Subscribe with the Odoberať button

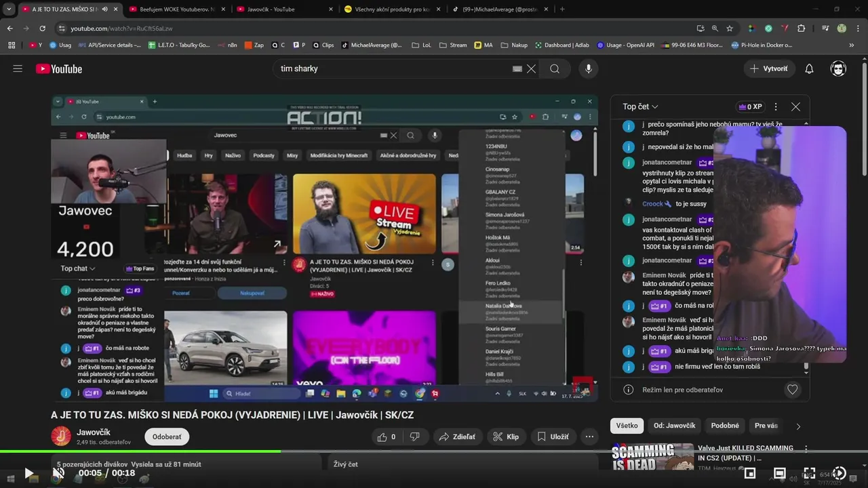pyautogui.click(x=167, y=436)
